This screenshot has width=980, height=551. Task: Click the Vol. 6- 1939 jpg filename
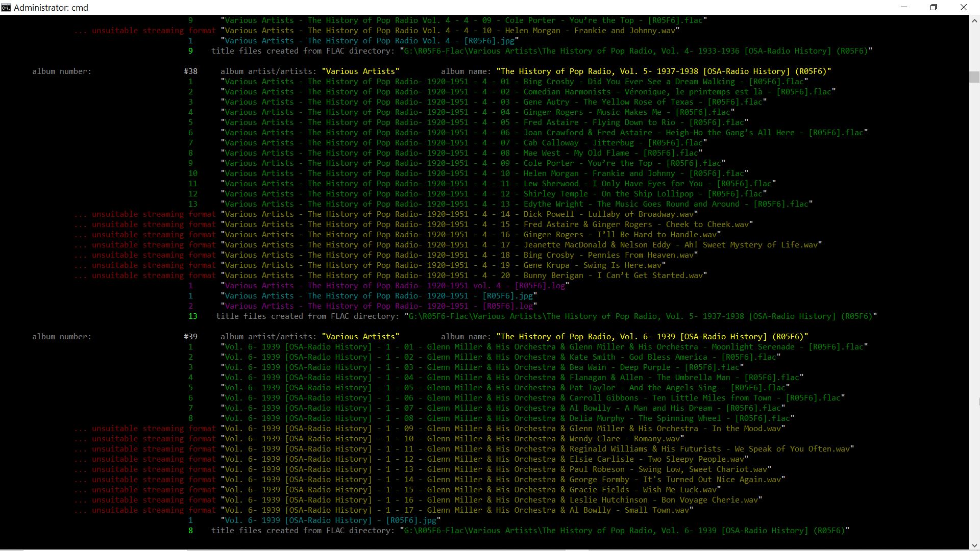coord(331,520)
